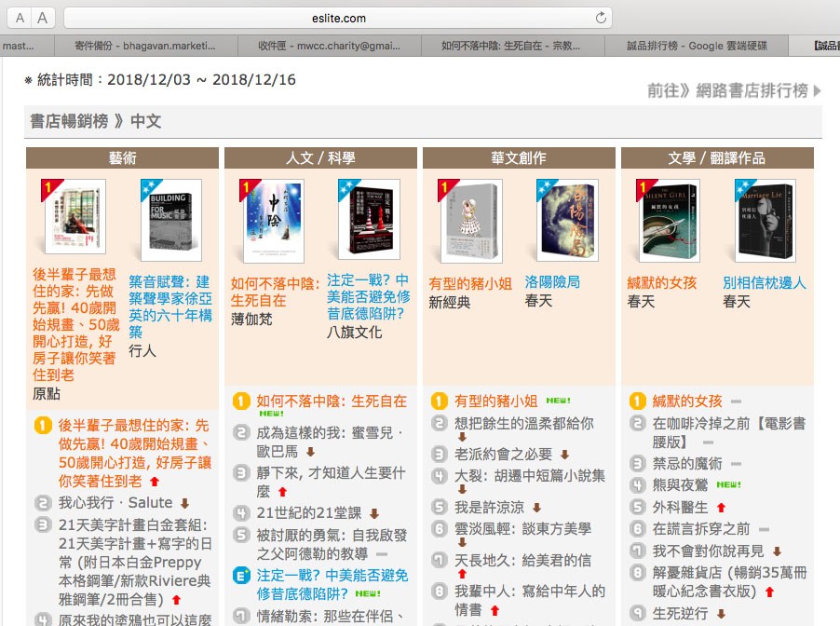Open featured title 築音賦聲: 建築聲學家徐亞英的六十年構築
Viewport: 840px width, 626px height.
click(170, 306)
